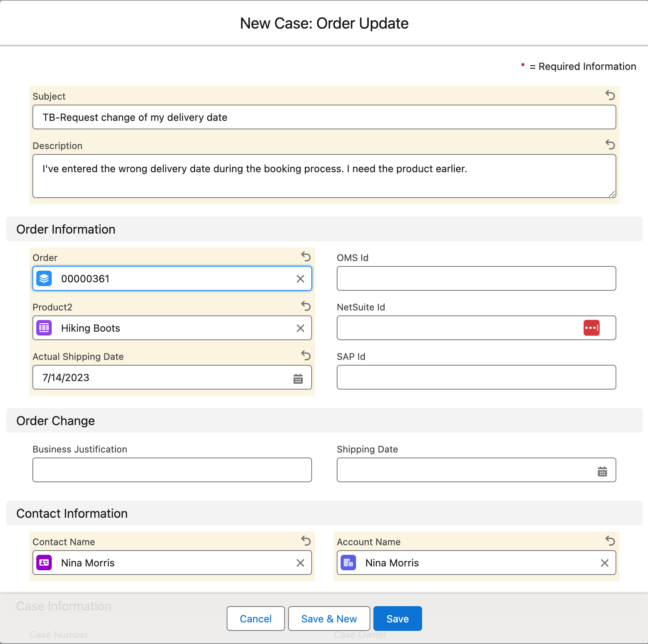Revert the Order field value
The image size is (648, 644).
(x=306, y=256)
